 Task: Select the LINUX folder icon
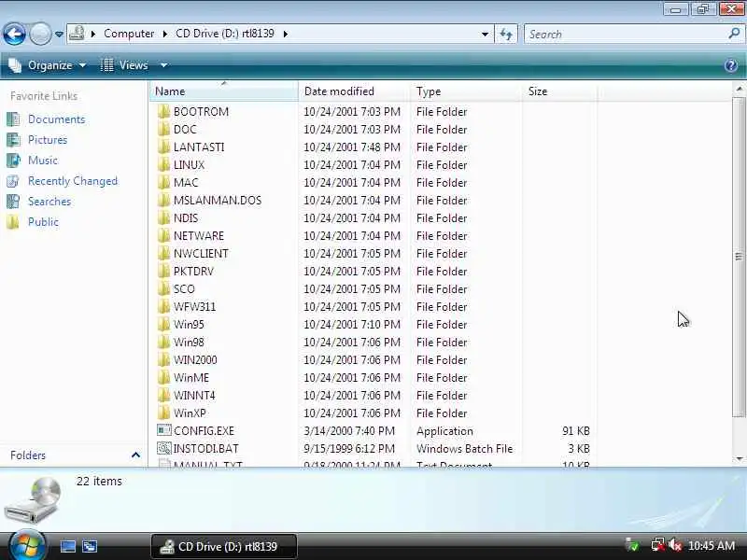163,165
